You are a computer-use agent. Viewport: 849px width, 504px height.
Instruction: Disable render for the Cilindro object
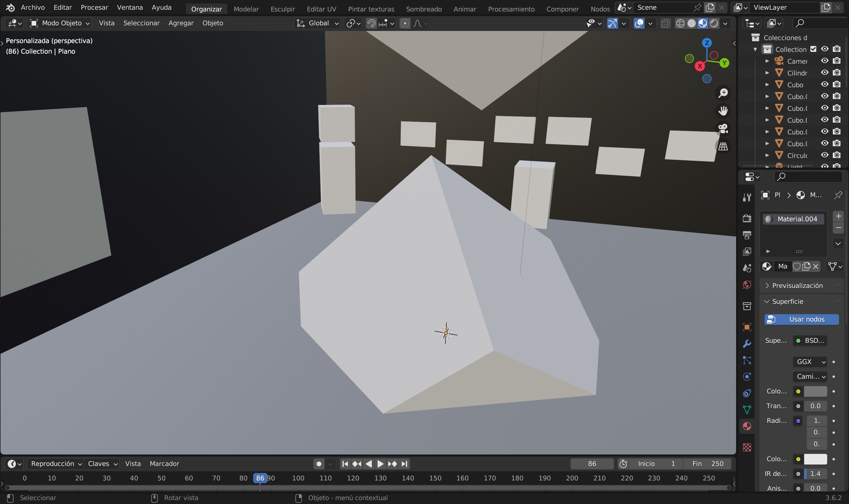coord(837,73)
